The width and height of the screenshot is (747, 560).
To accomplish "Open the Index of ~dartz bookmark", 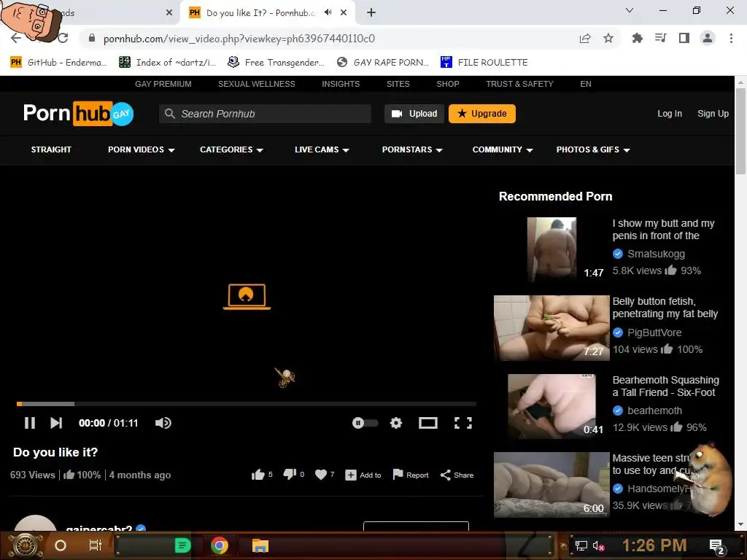I will pyautogui.click(x=168, y=63).
